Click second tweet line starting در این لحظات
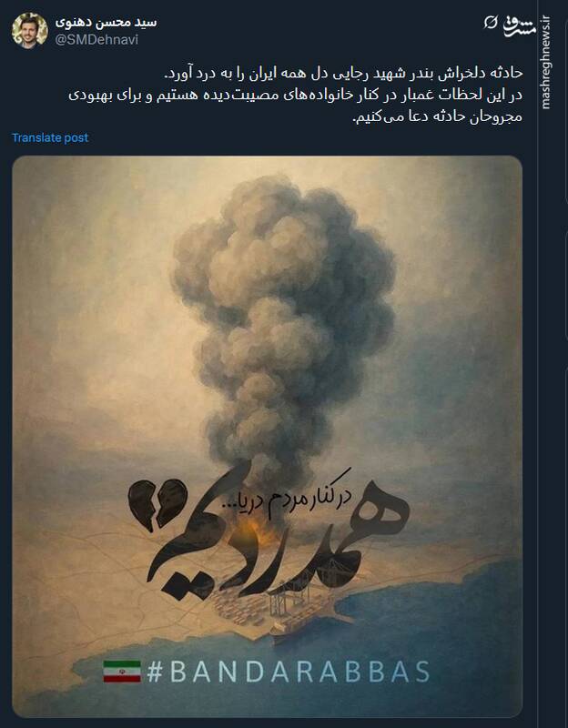The image size is (568, 728). pos(296,95)
